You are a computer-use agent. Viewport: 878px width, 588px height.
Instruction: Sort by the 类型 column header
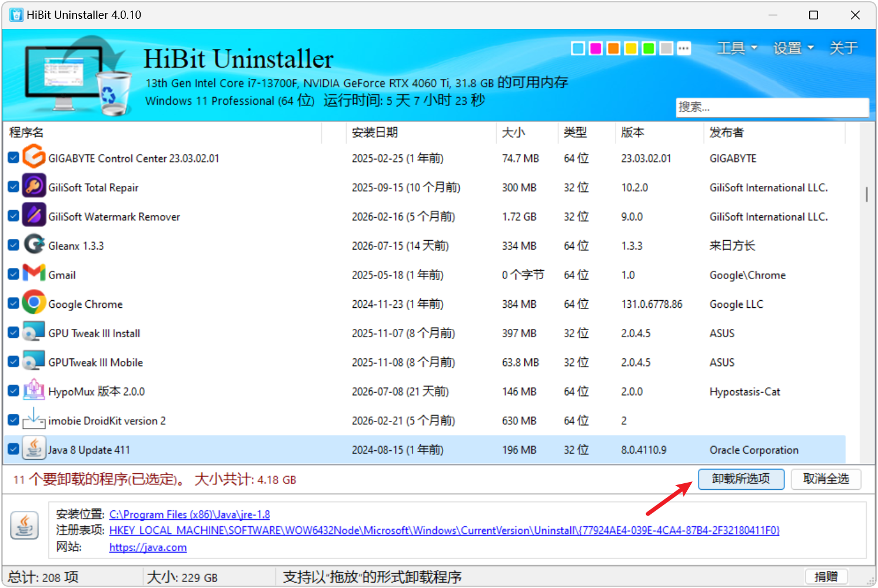coord(587,132)
